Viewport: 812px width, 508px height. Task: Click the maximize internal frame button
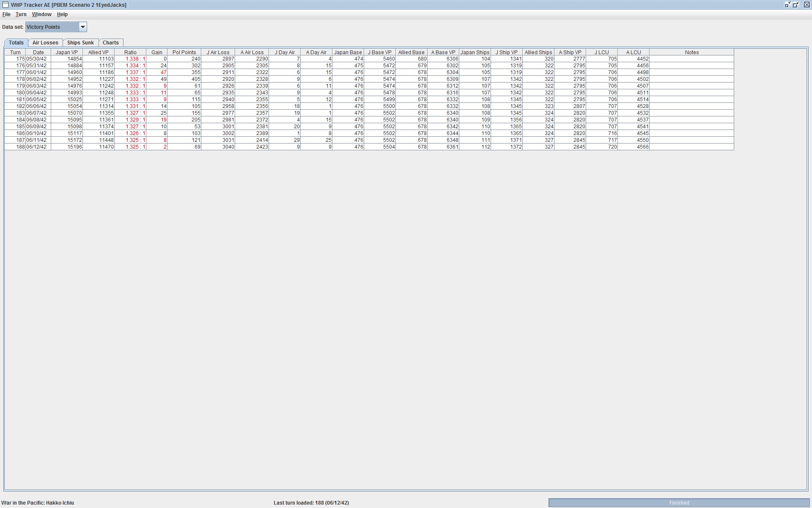[796, 5]
